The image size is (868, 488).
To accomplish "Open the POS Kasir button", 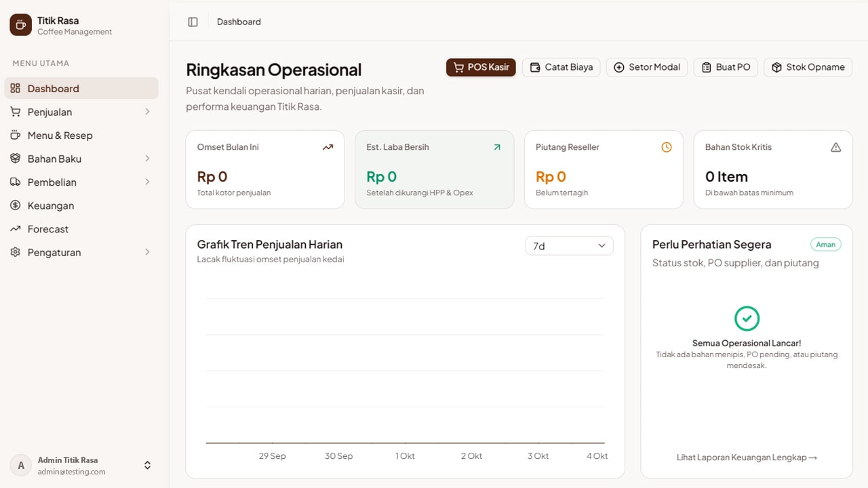I will (481, 67).
